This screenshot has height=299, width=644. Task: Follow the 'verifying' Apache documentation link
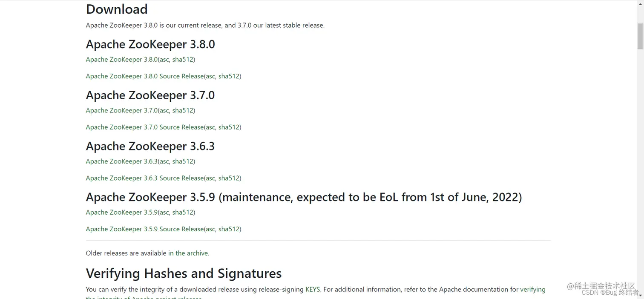click(533, 289)
